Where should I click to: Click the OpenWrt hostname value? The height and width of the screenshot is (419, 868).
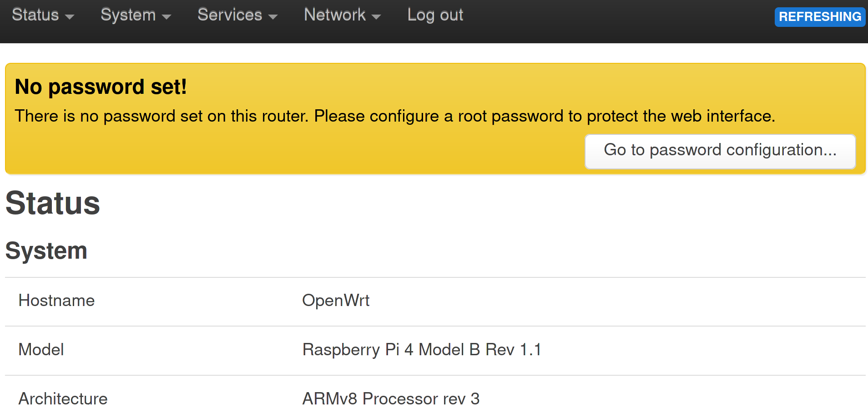tap(336, 301)
